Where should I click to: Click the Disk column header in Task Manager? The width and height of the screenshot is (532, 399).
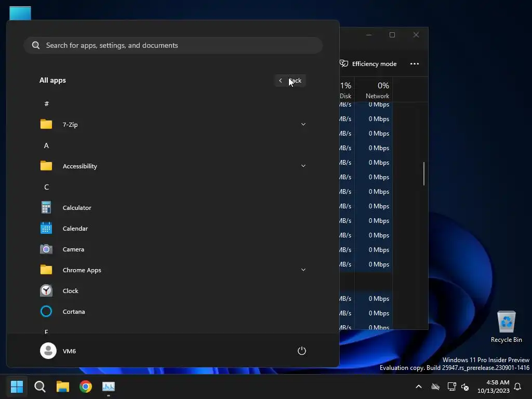click(345, 89)
